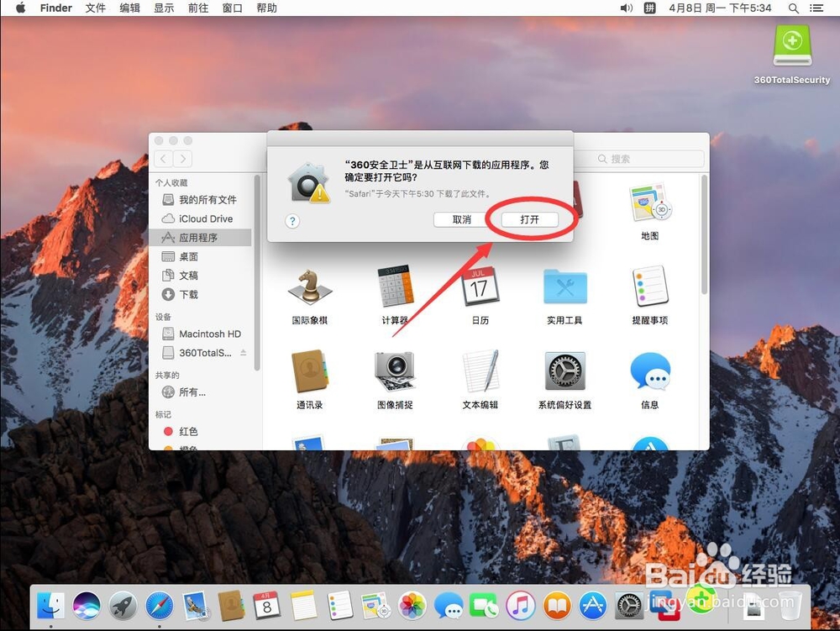Open Maps from the Dock
Image resolution: width=840 pixels, height=631 pixels.
pos(375,605)
